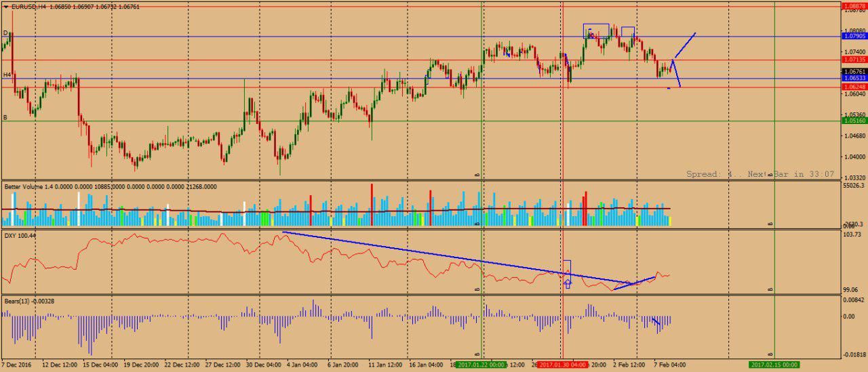Select the blue up-arrow icon in DXY panel
The width and height of the screenshot is (868, 372).
[x=568, y=283]
